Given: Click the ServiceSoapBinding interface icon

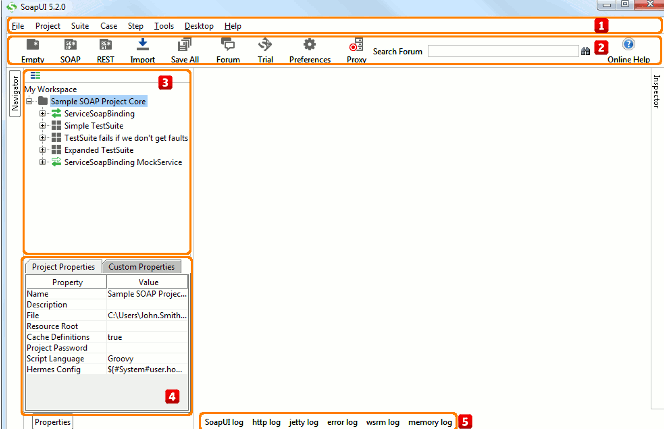Looking at the screenshot, I should (x=56, y=113).
